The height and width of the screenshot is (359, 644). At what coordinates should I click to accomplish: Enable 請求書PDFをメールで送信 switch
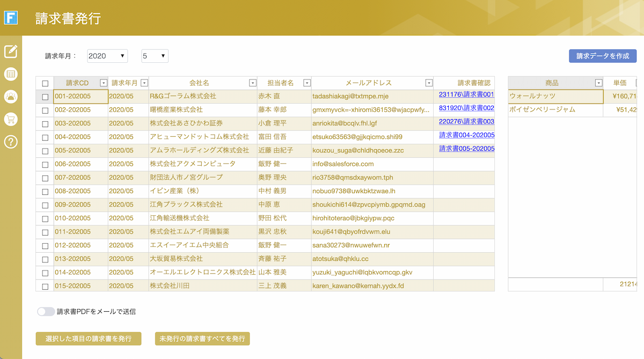tap(46, 311)
